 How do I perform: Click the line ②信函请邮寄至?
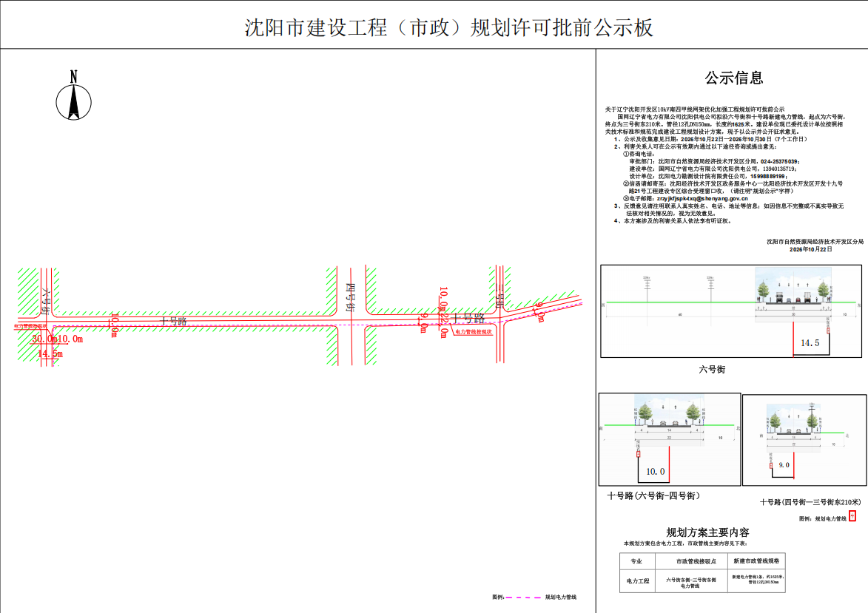[733, 183]
